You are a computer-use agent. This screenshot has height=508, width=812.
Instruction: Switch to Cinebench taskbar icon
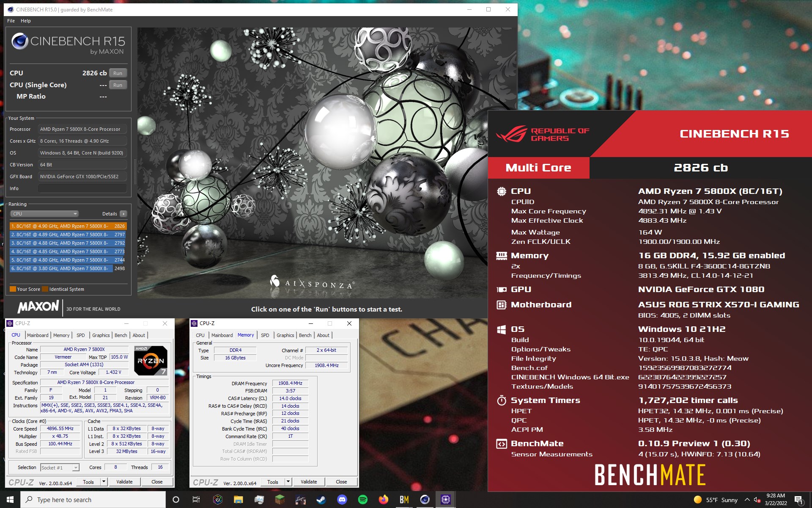(x=425, y=500)
